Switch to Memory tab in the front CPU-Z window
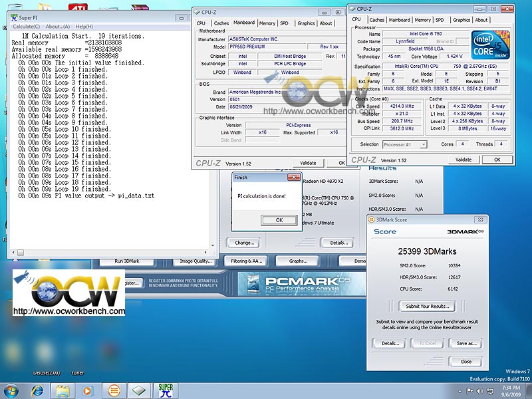 coord(422,20)
